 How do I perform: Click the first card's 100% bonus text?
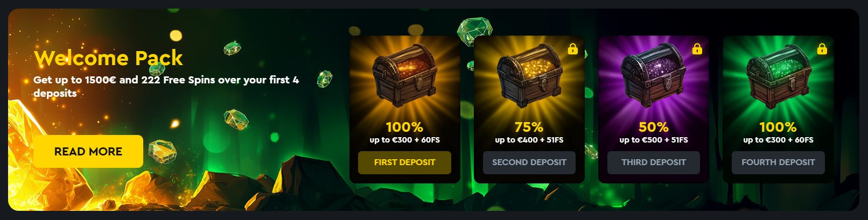[404, 127]
